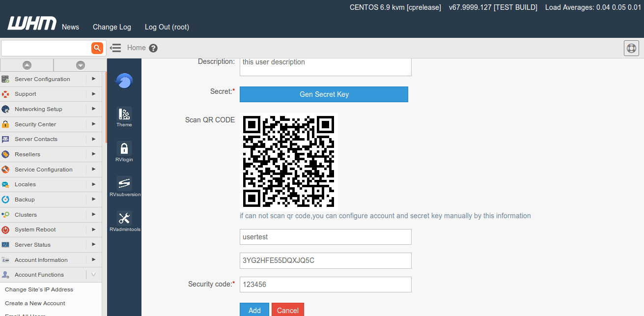
Task: Collapse the sidebar menu toggle icon
Action: coord(115,48)
